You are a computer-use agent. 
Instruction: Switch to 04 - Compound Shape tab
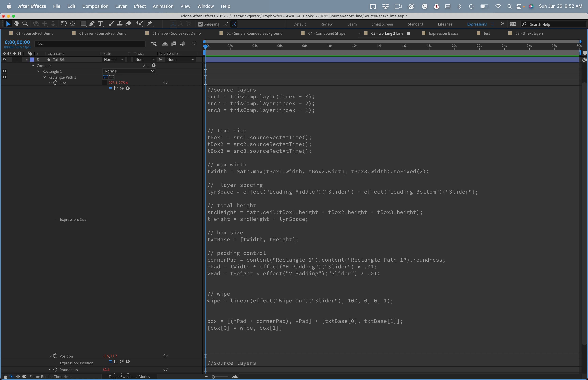point(326,33)
